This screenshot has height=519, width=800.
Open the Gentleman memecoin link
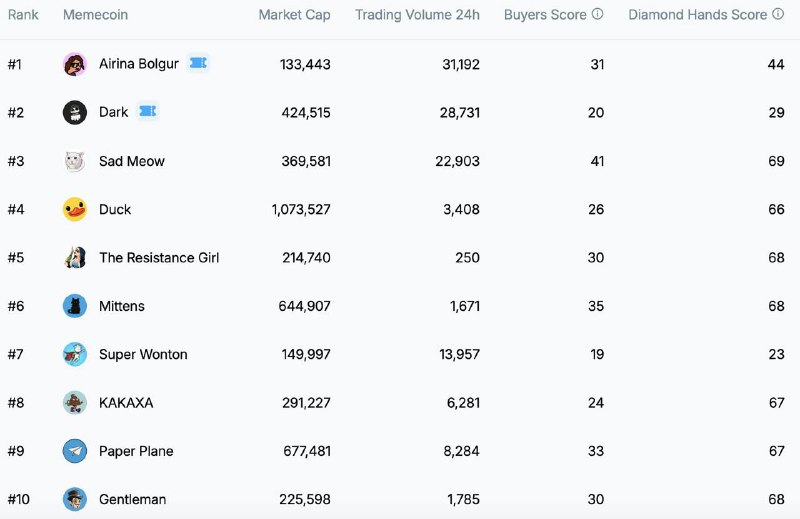(133, 499)
